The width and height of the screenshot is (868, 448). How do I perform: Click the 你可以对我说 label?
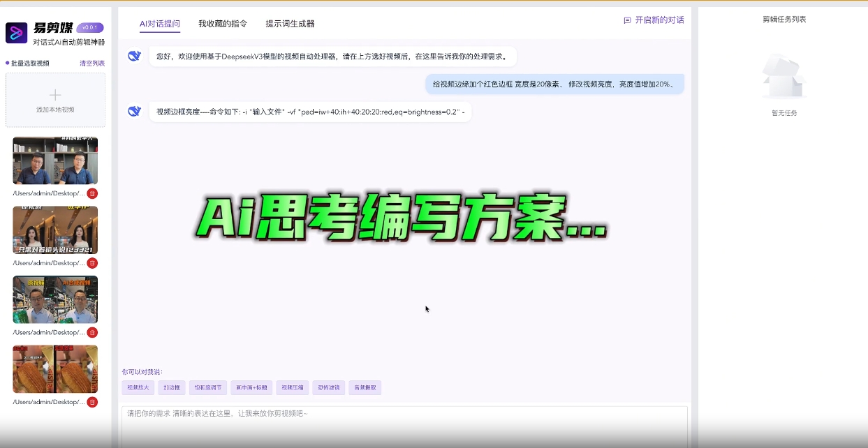pos(142,372)
